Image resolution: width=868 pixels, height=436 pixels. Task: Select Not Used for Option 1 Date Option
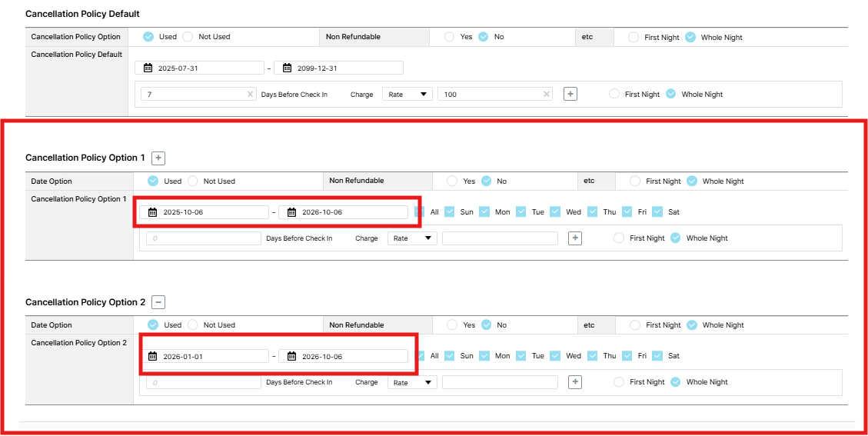pos(193,181)
